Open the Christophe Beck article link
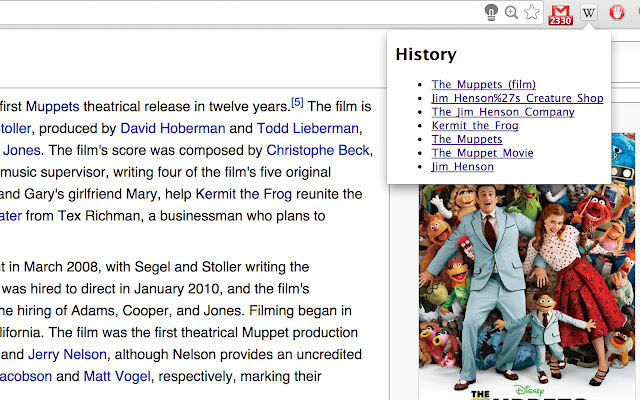 (x=317, y=151)
